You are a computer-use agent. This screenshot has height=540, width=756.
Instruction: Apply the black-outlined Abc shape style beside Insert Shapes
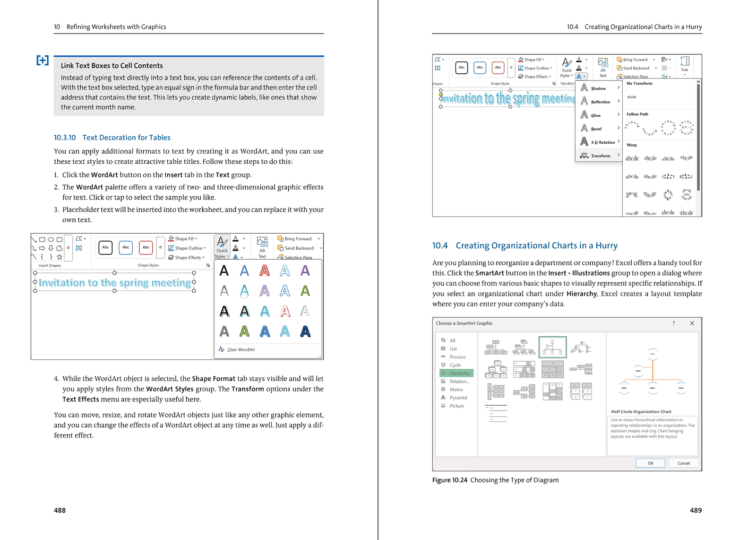pyautogui.click(x=105, y=247)
